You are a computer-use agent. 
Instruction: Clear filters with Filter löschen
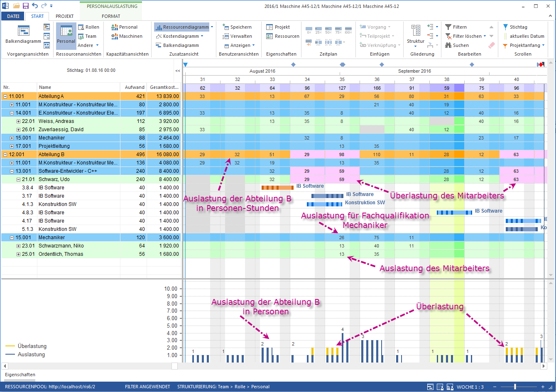[x=463, y=36]
